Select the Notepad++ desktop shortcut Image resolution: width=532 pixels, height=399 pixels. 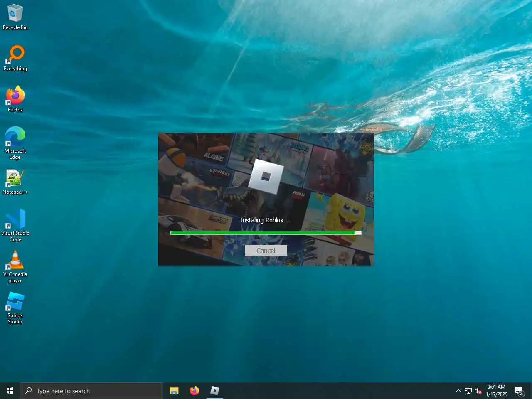(15, 182)
